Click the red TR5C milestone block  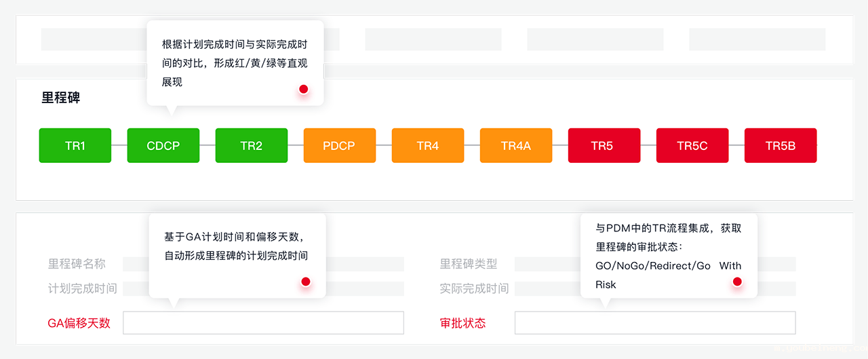point(692,145)
